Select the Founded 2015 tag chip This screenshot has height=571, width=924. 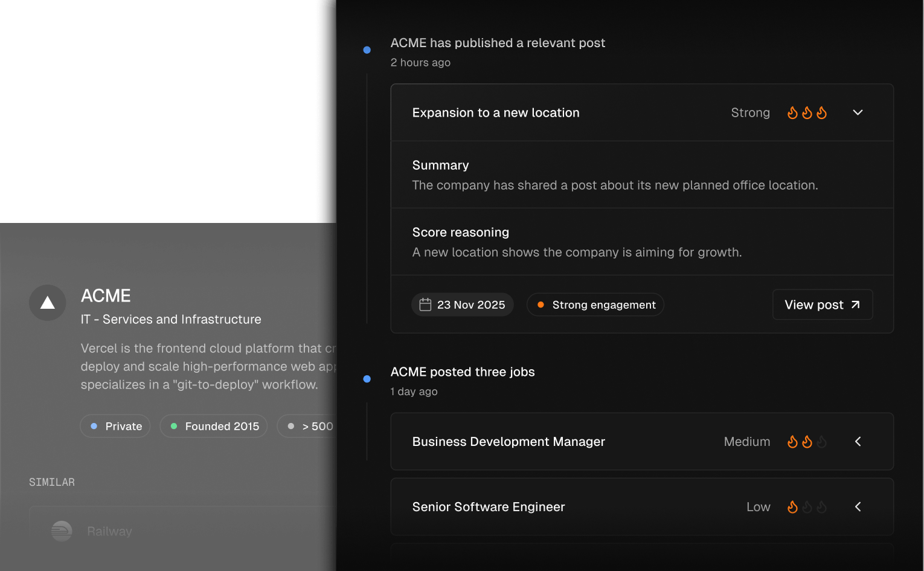[214, 426]
